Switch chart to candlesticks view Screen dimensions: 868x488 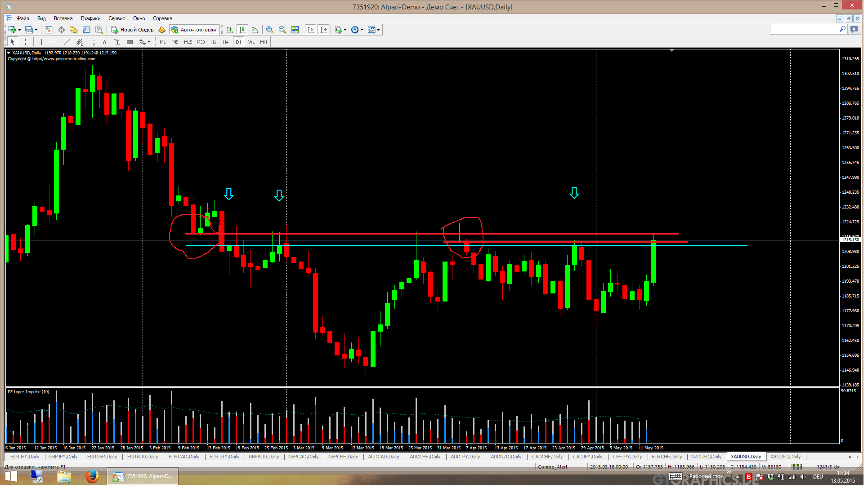pos(242,30)
